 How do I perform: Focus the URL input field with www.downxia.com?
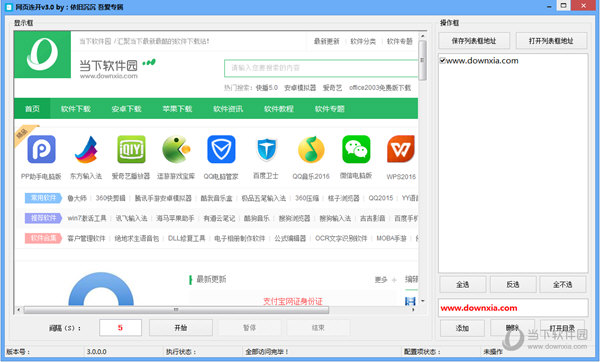(513, 308)
